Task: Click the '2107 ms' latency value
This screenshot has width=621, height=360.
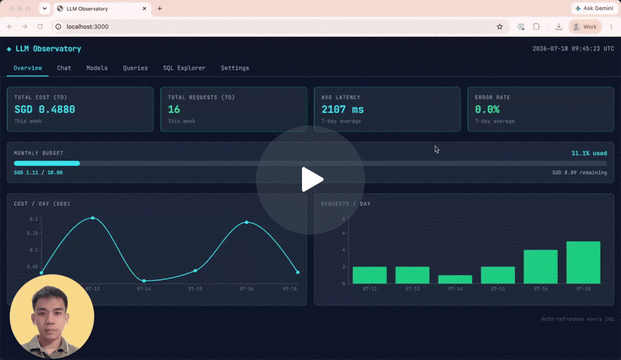Action: point(343,109)
